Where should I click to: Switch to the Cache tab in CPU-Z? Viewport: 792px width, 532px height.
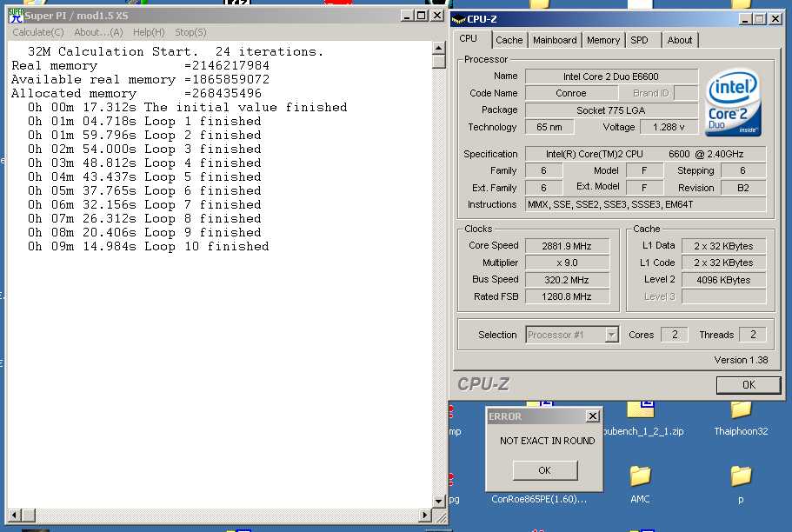[509, 40]
